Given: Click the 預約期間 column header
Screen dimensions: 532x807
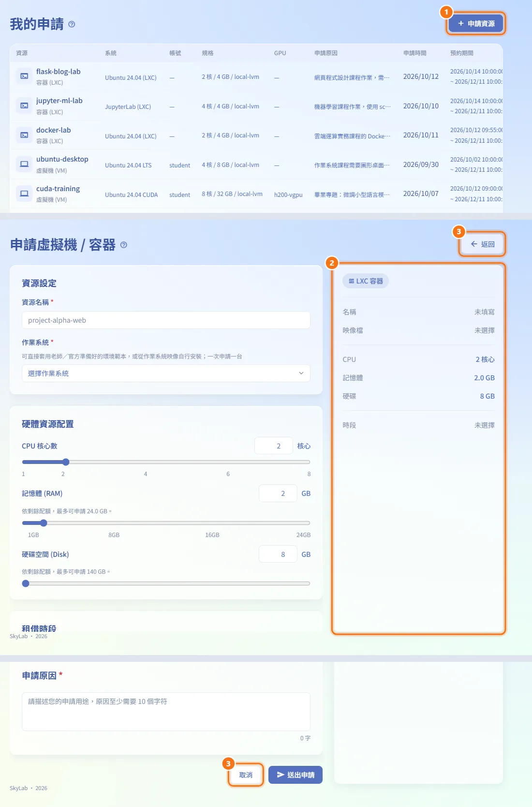Looking at the screenshot, I should point(462,53).
